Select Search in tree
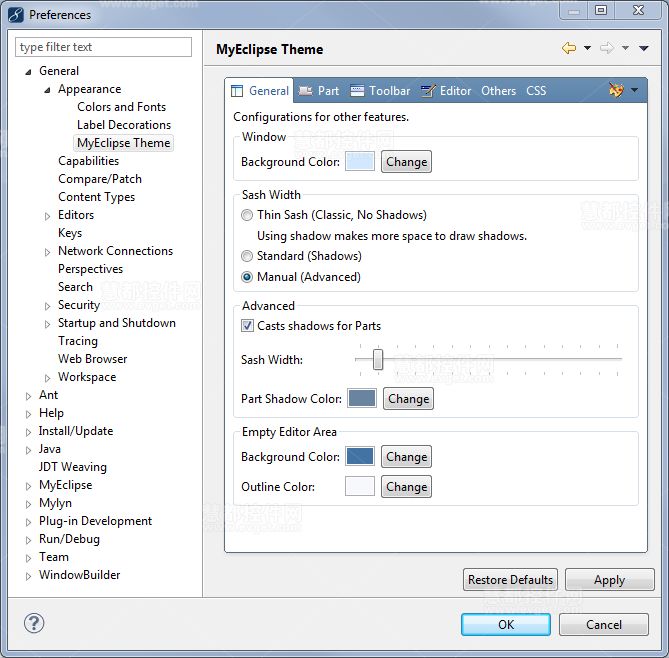The width and height of the screenshot is (669, 658). pyautogui.click(x=75, y=287)
